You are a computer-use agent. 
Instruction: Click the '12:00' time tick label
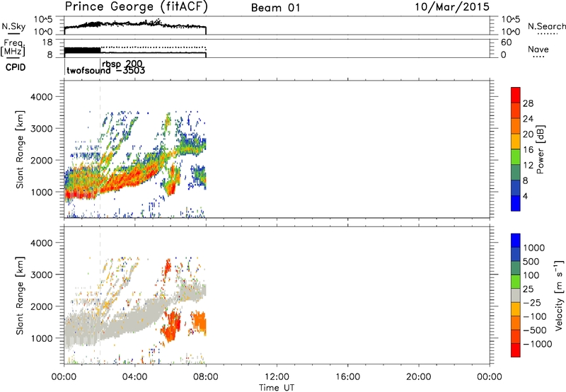point(277,377)
